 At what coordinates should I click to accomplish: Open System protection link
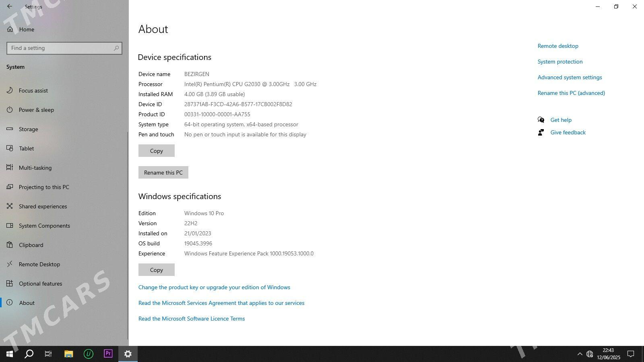tap(560, 62)
